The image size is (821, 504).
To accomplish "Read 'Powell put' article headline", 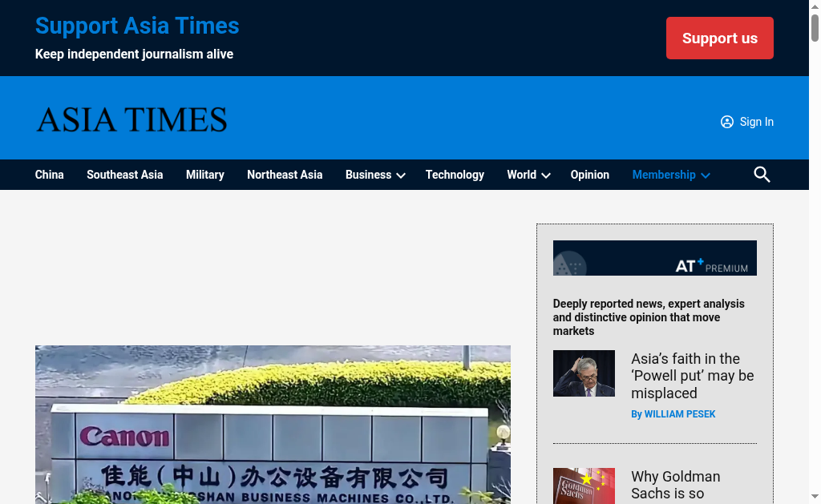I will click(692, 376).
